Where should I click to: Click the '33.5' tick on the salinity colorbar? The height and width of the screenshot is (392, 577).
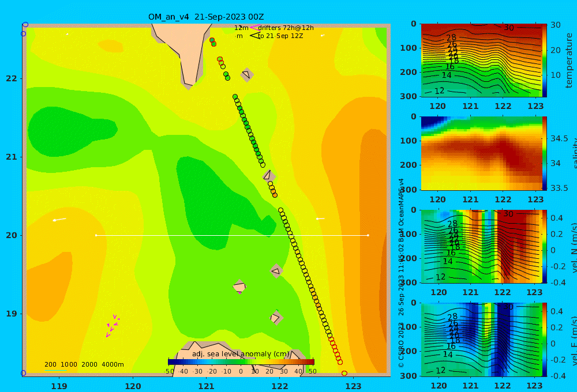coord(559,188)
